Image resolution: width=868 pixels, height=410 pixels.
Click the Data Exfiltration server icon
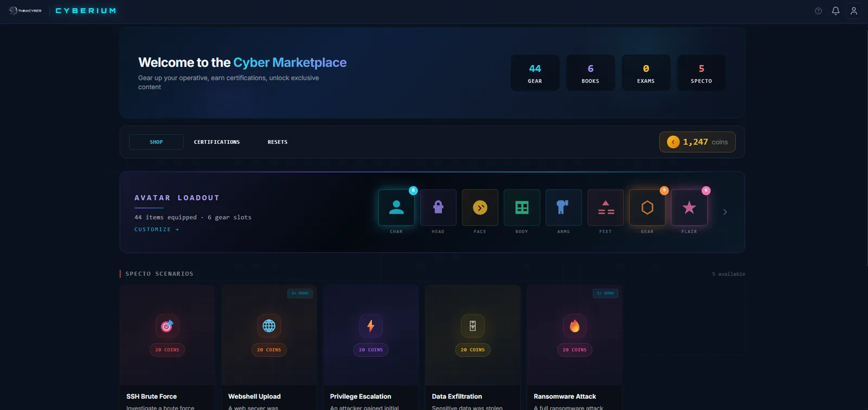473,326
